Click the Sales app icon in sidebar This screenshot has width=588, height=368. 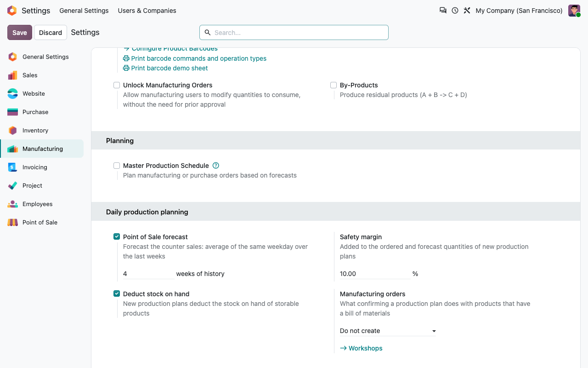[12, 75]
